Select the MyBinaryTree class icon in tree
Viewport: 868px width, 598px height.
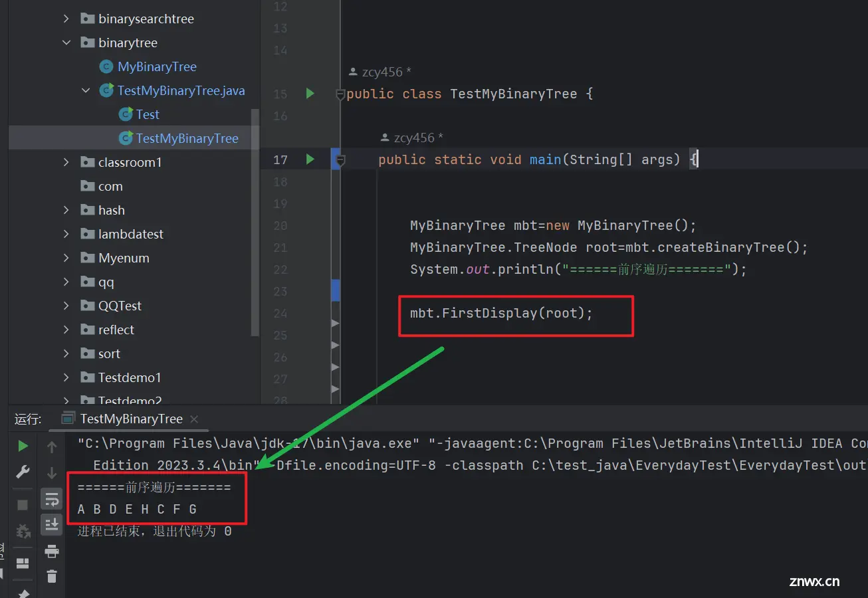point(106,66)
